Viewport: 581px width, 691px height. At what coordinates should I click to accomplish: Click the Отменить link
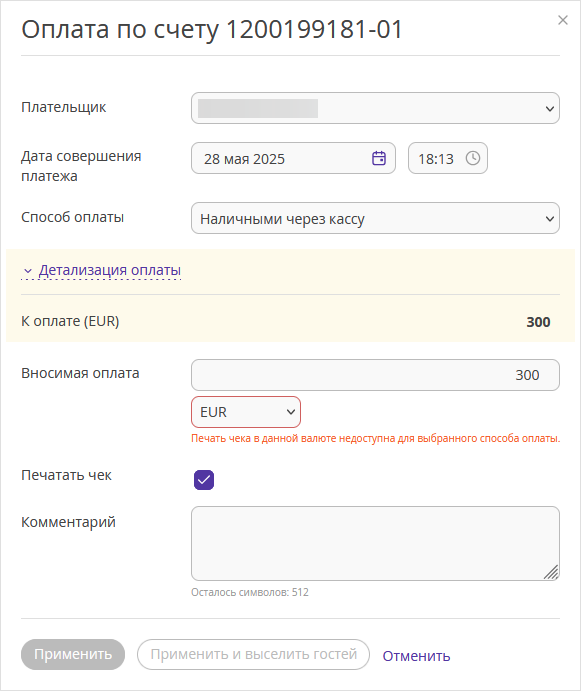point(416,656)
